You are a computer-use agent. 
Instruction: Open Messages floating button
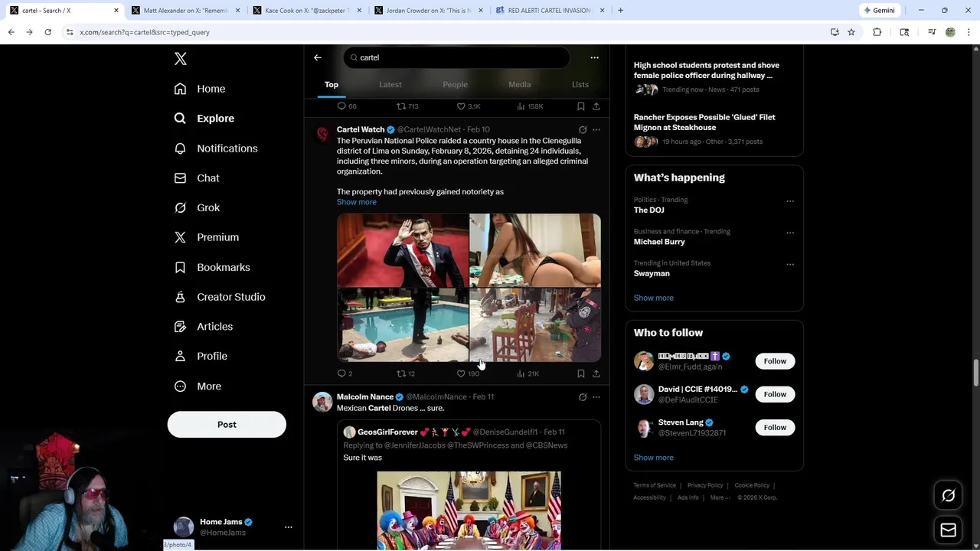coord(949,530)
